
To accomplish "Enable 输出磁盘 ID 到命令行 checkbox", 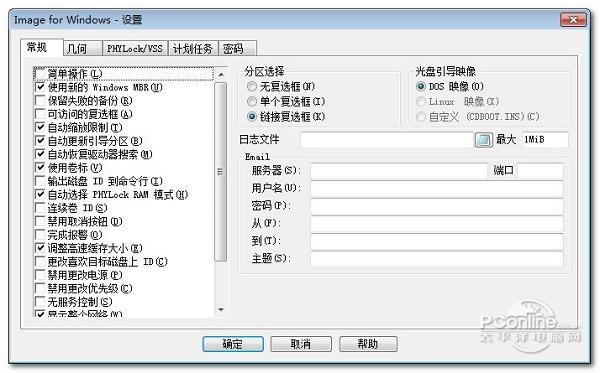I will click(40, 181).
